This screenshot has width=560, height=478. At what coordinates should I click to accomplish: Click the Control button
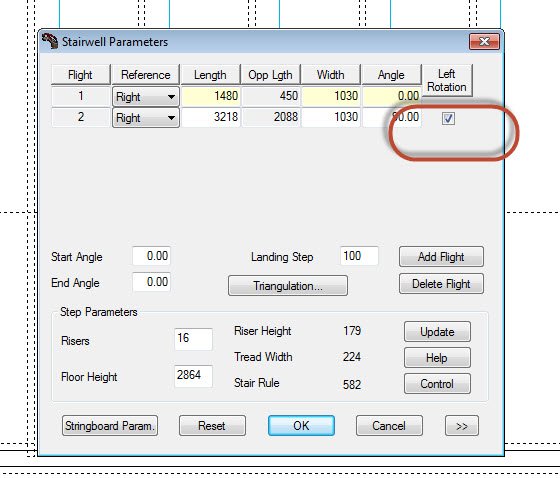pos(437,384)
